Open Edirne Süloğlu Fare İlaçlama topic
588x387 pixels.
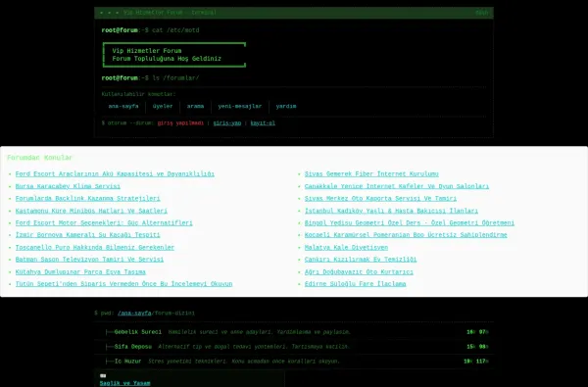click(x=355, y=284)
